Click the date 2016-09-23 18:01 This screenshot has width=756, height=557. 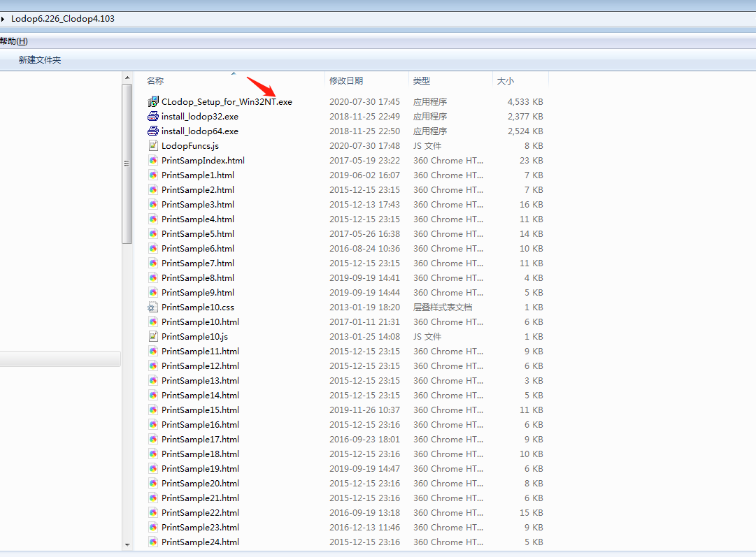pos(364,440)
